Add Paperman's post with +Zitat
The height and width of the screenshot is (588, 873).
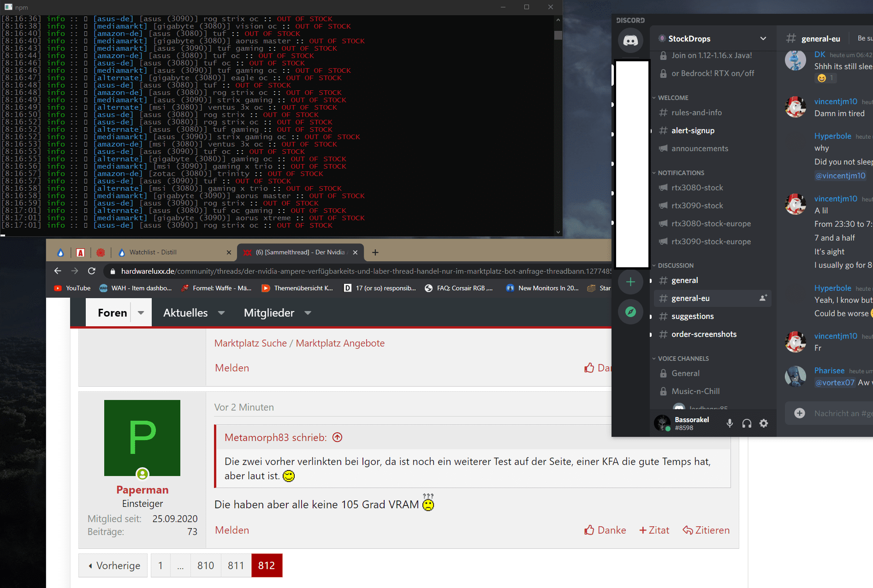coord(654,530)
